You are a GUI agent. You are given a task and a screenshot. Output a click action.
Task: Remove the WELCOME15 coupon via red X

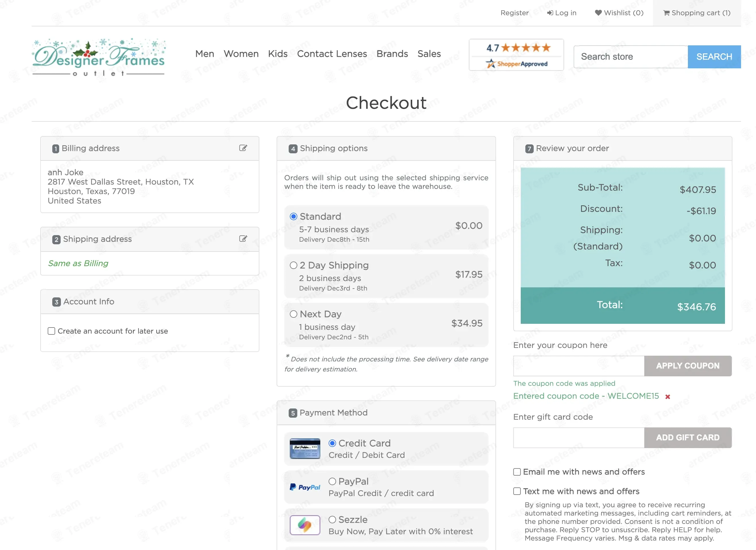click(667, 396)
